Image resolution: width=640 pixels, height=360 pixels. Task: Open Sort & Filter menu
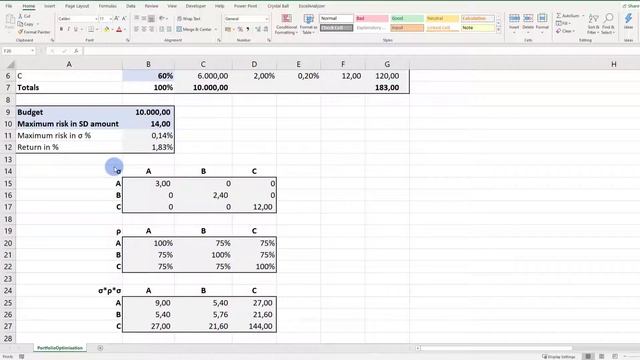click(x=593, y=23)
